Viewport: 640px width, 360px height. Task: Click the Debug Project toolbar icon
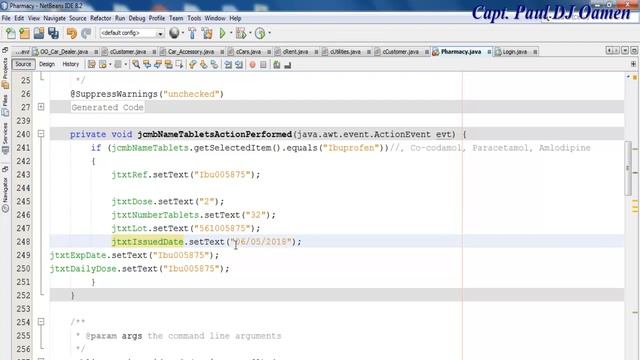pos(241,33)
